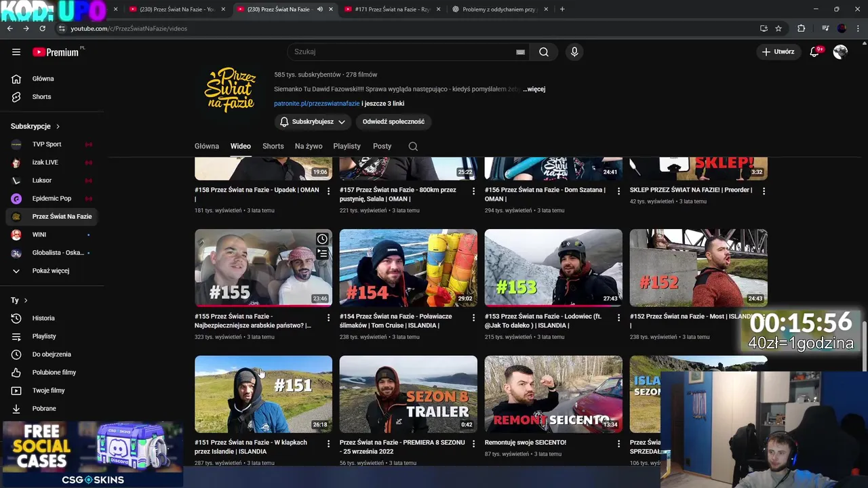Screen dimensions: 868x488
Task: Open the Utwórz create menu
Action: (778, 52)
